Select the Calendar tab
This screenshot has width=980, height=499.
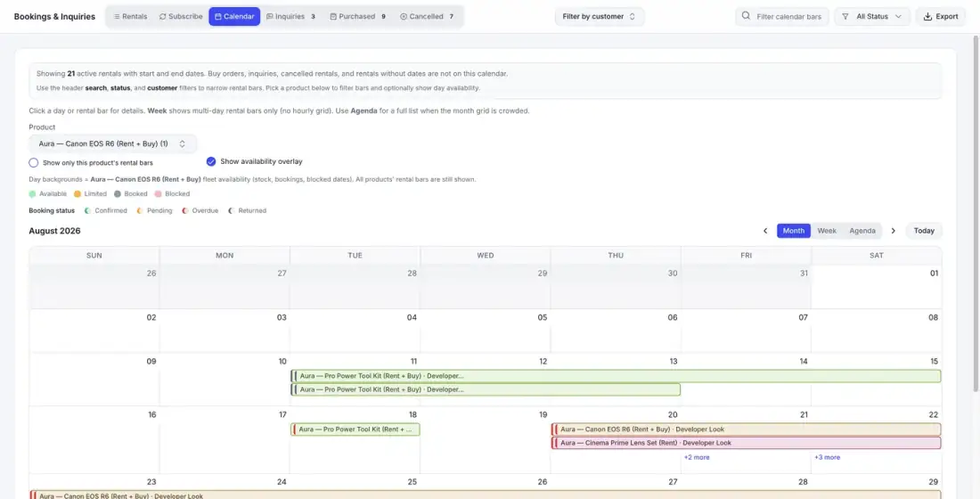(x=234, y=17)
